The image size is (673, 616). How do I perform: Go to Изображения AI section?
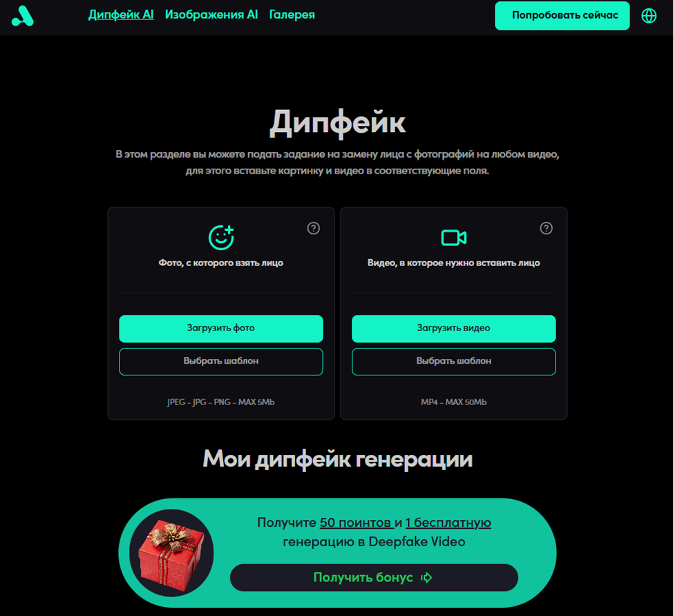click(x=211, y=15)
